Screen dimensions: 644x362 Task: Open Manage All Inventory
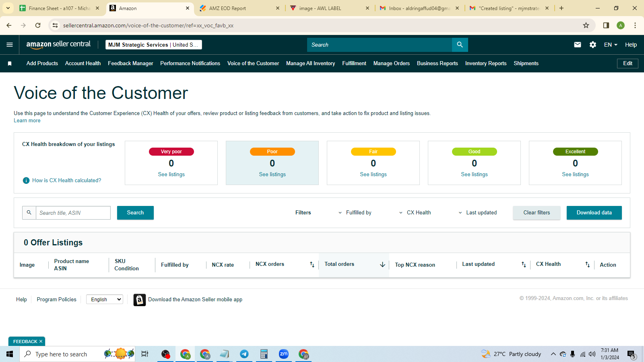tap(310, 64)
